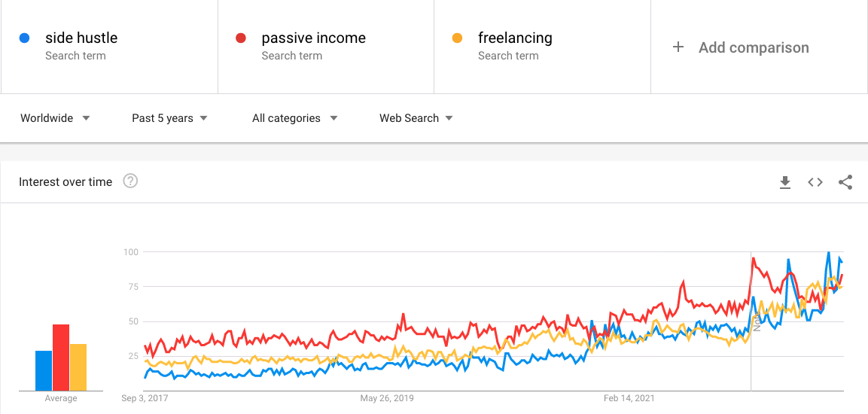Image resolution: width=868 pixels, height=414 pixels.
Task: Click the blue dot beside side hustle
Action: click(25, 38)
